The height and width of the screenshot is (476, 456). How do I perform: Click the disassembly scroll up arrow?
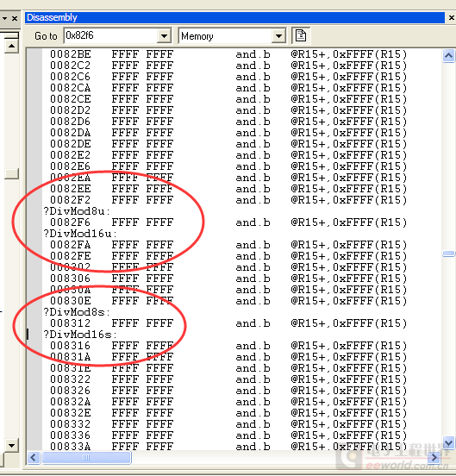click(448, 55)
